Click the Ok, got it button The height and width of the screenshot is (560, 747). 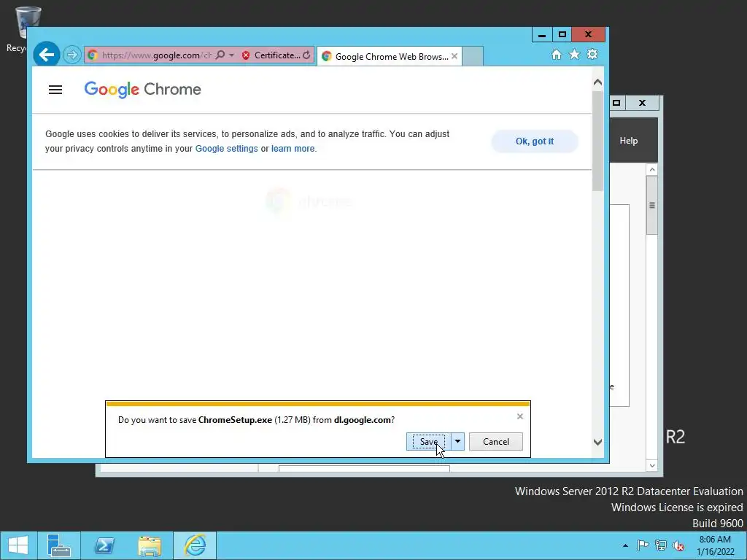click(535, 141)
